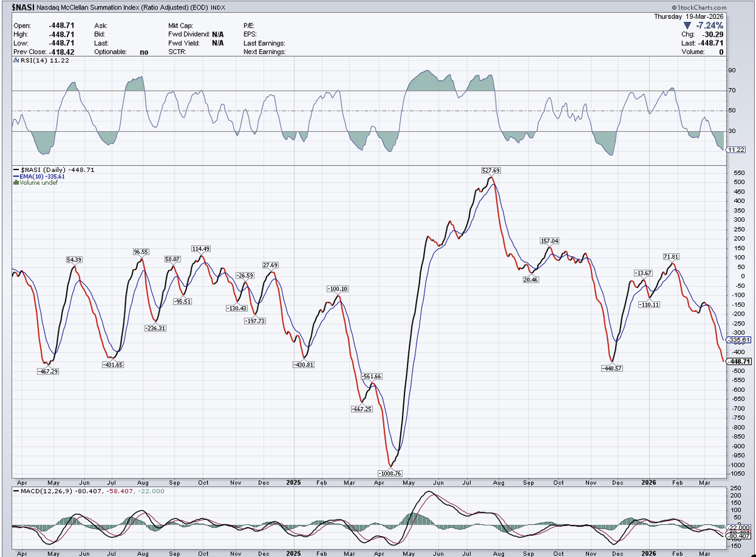
Task: Click the -335.61 EMA tag on right axis
Action: pyautogui.click(x=738, y=340)
